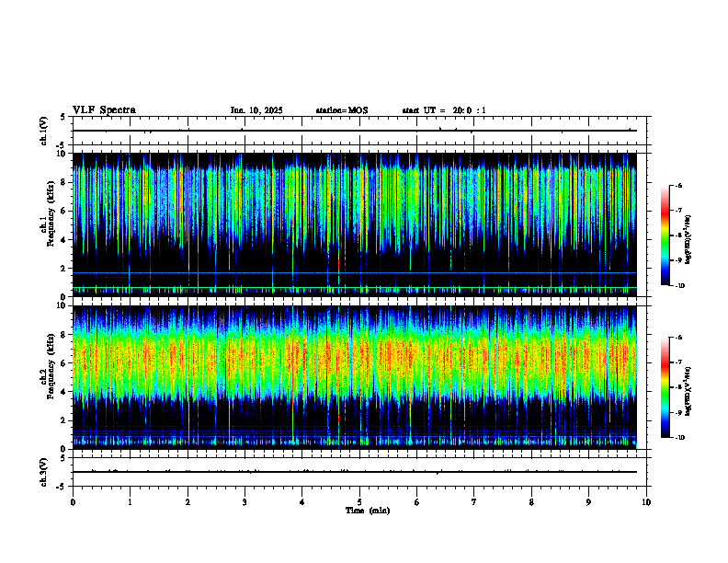Image resolution: width=728 pixels, height=563 pixels.
Task: Click the ch.1 spectrogram color scale bar
Action: click(665, 236)
